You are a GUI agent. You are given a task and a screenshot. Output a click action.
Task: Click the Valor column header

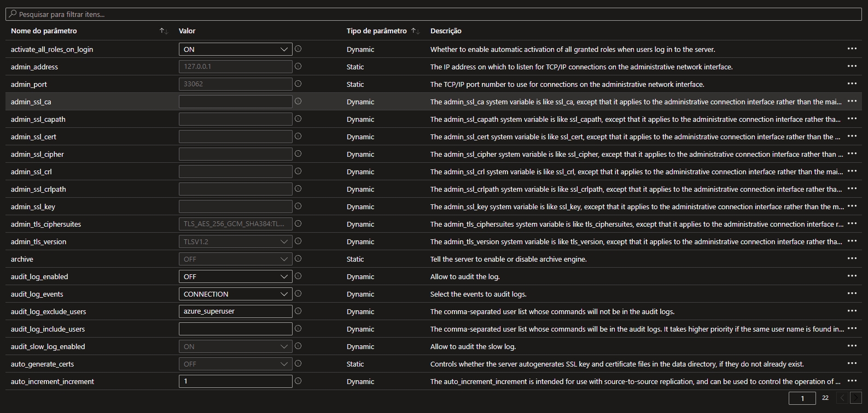187,31
